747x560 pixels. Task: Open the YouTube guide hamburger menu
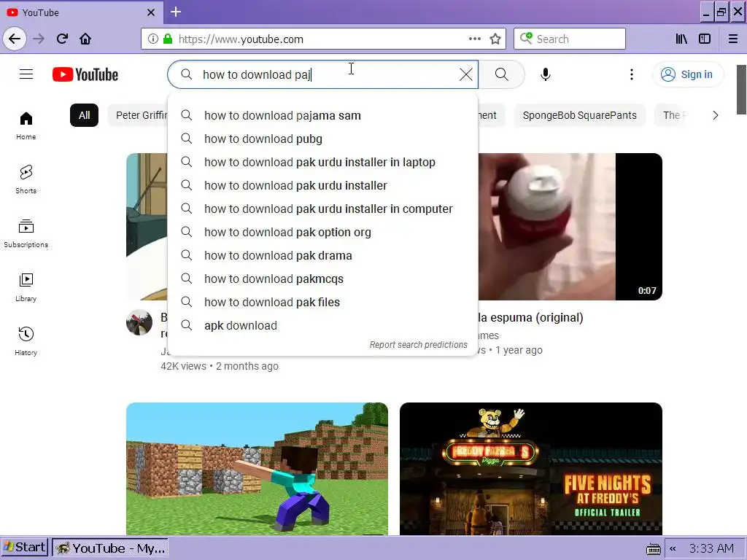[26, 74]
